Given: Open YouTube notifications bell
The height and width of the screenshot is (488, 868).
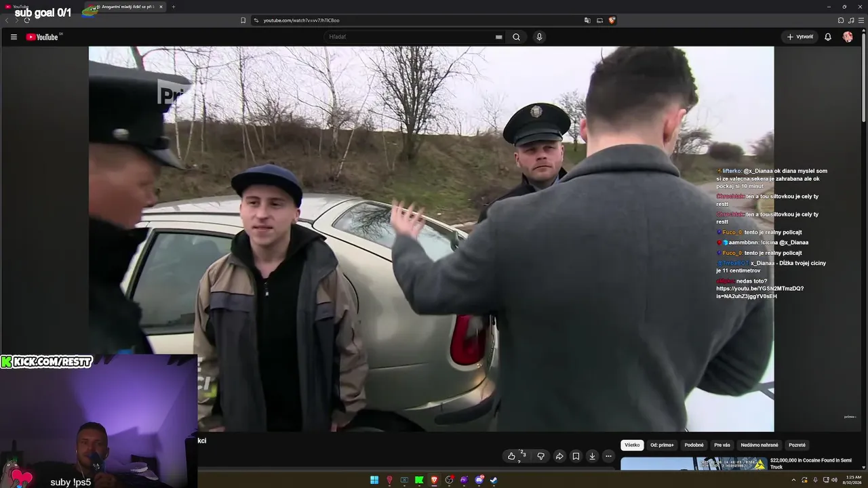Looking at the screenshot, I should click(x=828, y=37).
